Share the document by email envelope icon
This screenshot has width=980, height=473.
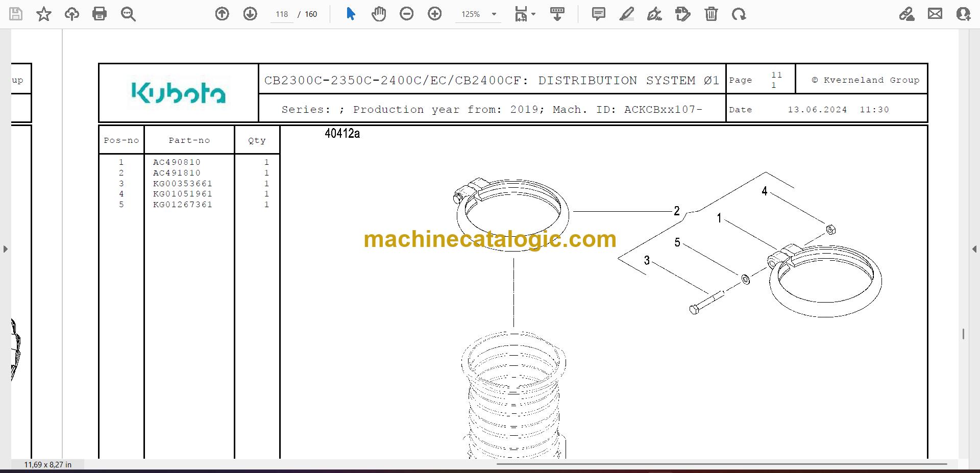coord(935,14)
